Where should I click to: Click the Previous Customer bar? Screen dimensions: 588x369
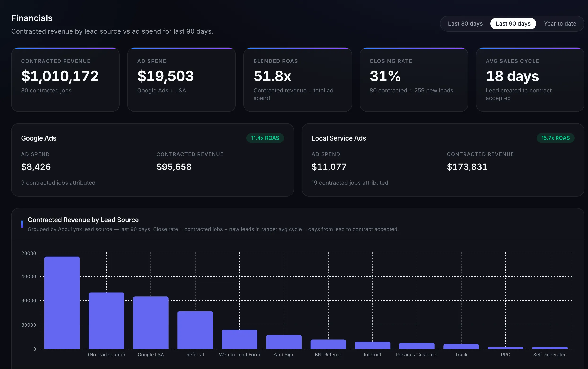pos(417,346)
